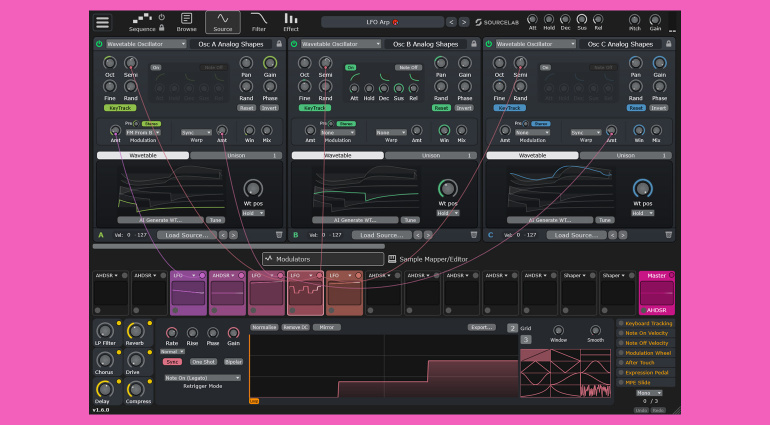770x425 pixels.
Task: Switch to the Filter tab
Action: coord(258,22)
